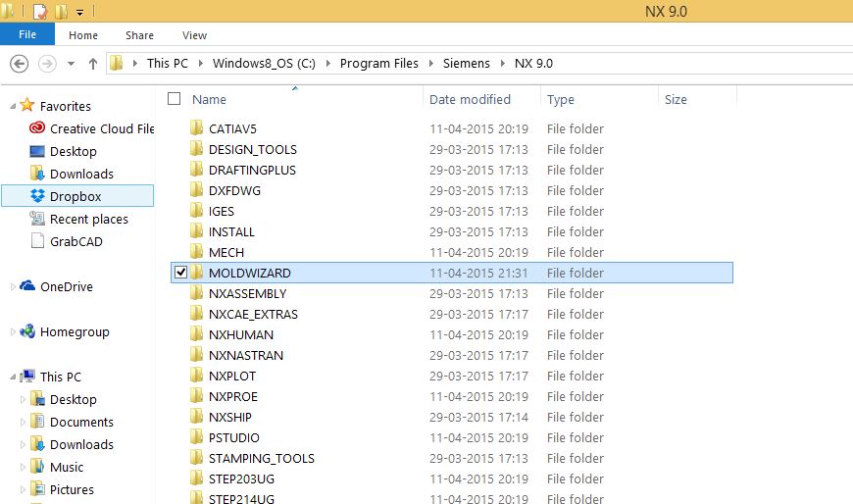Click the Back navigation arrow

pos(19,64)
